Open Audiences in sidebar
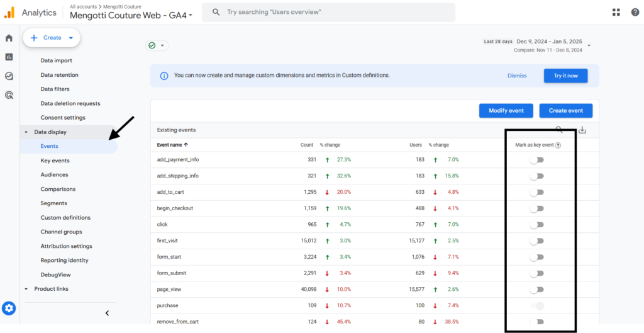This screenshot has width=644, height=333. (x=54, y=175)
